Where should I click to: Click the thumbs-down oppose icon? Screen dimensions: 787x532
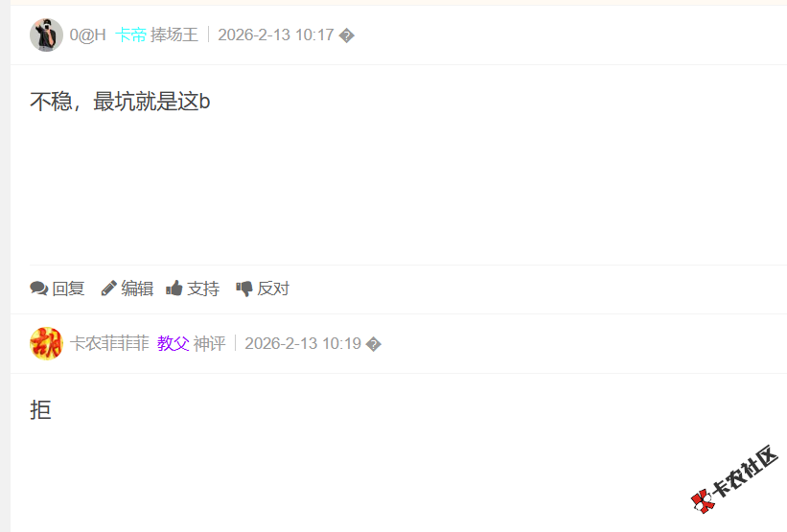243,289
